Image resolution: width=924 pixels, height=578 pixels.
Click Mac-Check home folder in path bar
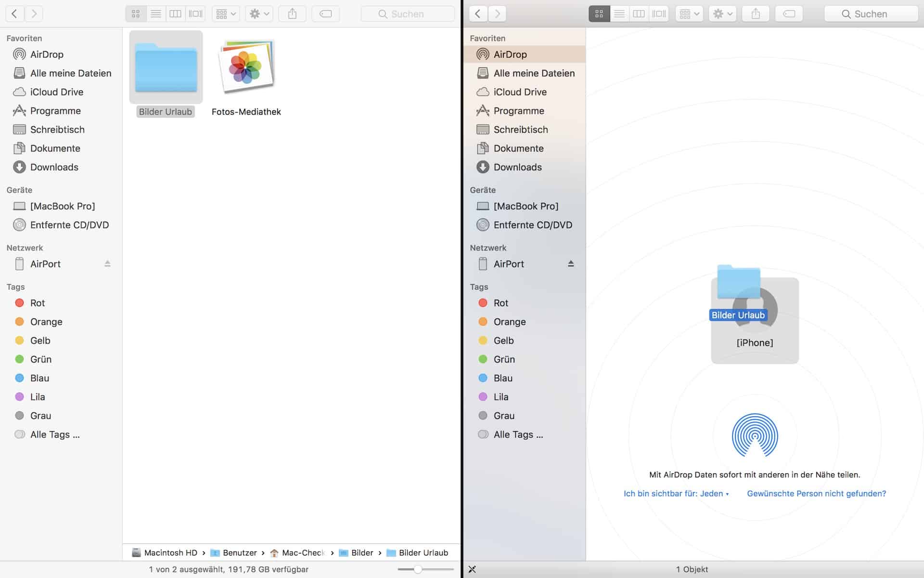coord(297,552)
